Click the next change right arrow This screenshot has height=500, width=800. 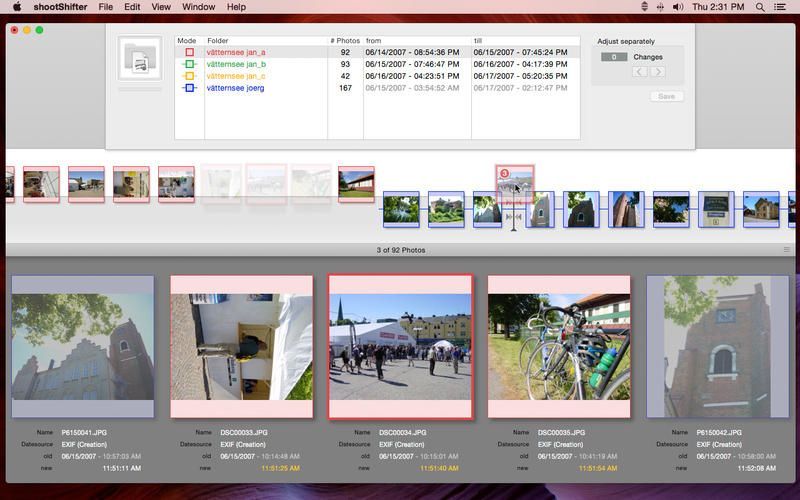(x=657, y=72)
